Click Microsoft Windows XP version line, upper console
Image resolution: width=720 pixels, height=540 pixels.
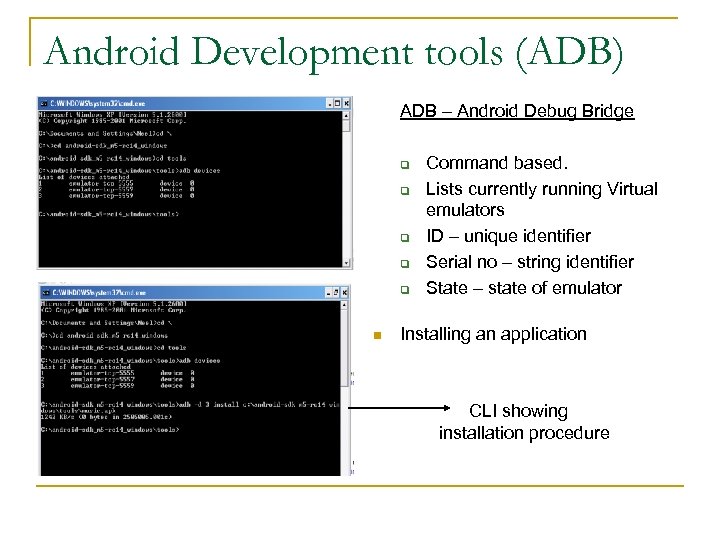112,114
